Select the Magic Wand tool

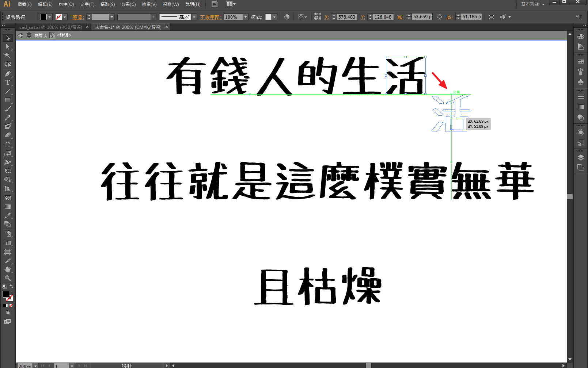click(x=8, y=55)
